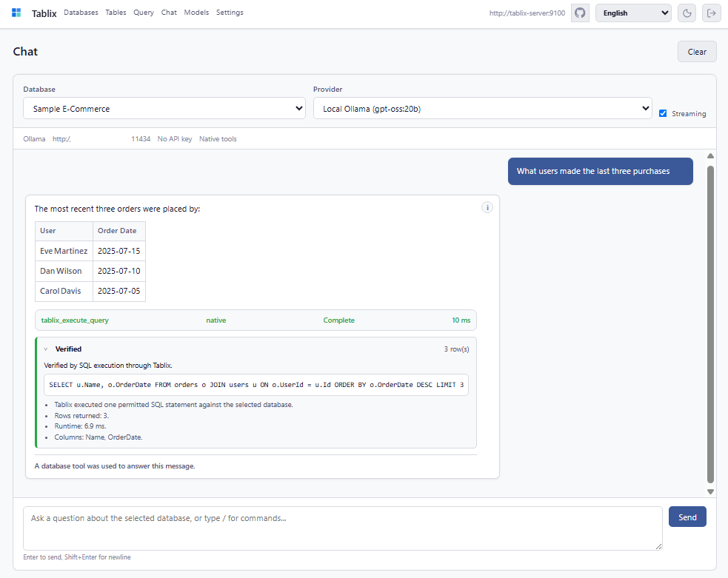
Task: Click the 2025-07-15 date cell
Action: click(x=118, y=251)
